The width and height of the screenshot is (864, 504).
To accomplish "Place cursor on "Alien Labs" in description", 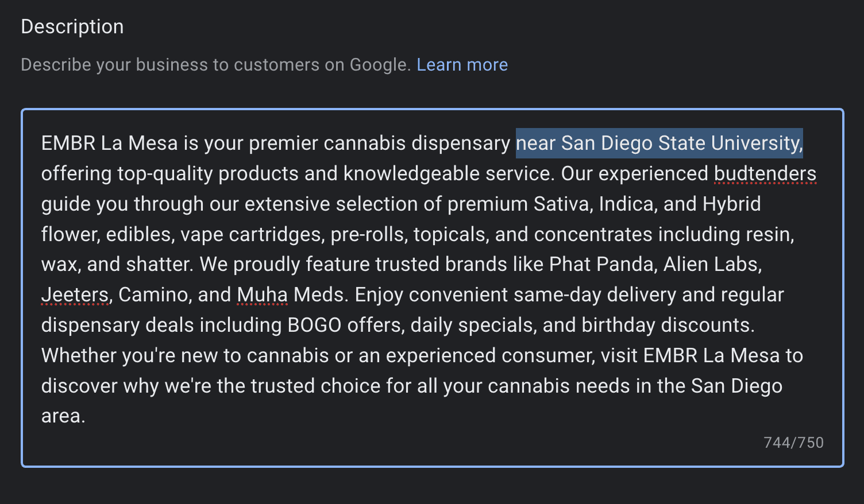I will (x=712, y=264).
